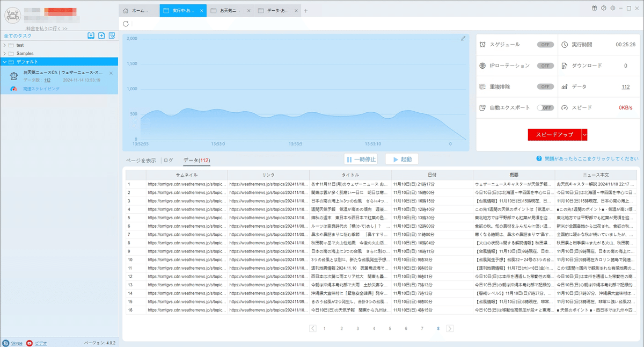Expand the test folder chevron
This screenshot has height=347, width=644.
pyautogui.click(x=4, y=45)
